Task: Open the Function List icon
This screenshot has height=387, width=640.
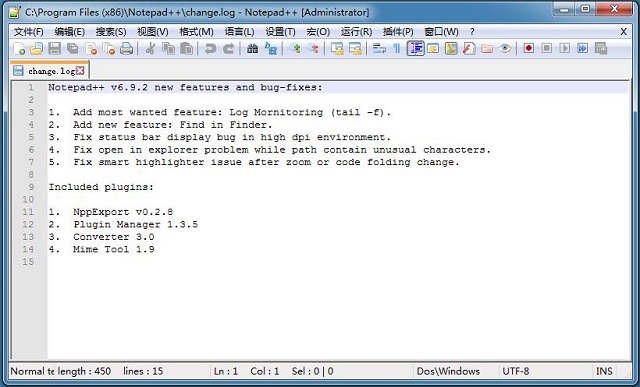Action: pyautogui.click(x=469, y=49)
